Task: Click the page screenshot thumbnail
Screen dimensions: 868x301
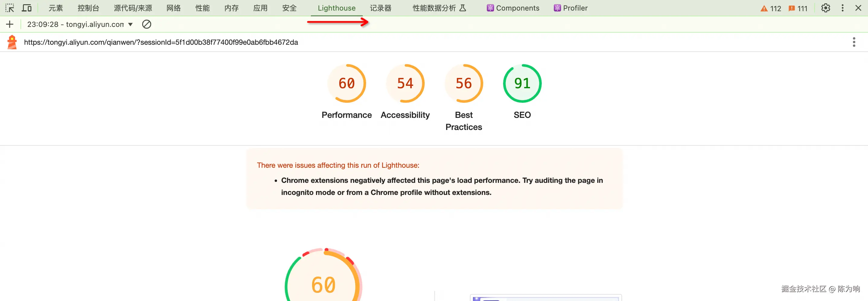Action: click(x=546, y=298)
